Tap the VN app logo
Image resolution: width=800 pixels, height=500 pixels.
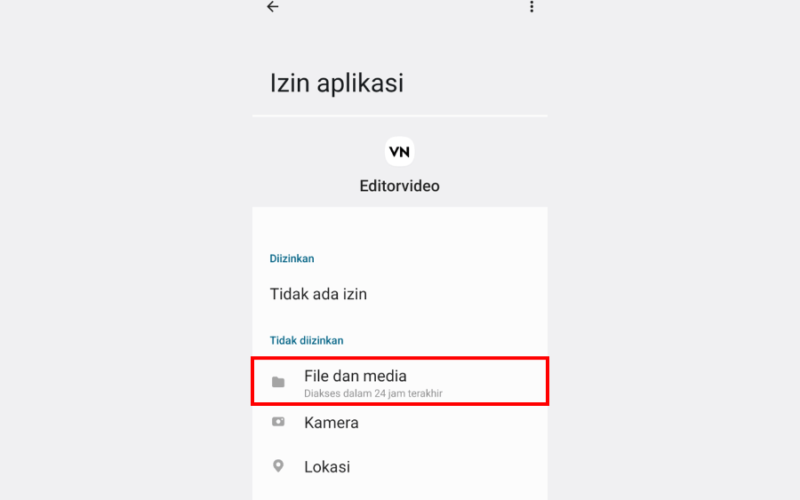point(399,152)
